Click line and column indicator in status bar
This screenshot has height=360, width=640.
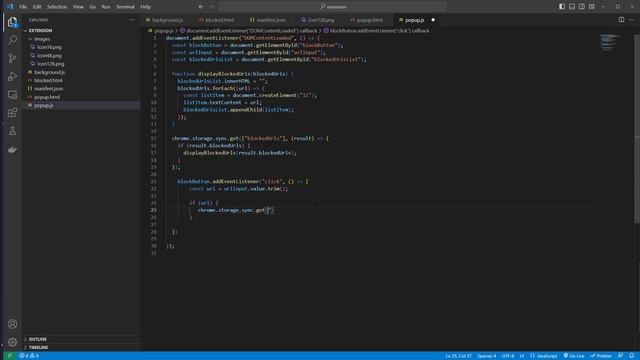tap(458, 356)
